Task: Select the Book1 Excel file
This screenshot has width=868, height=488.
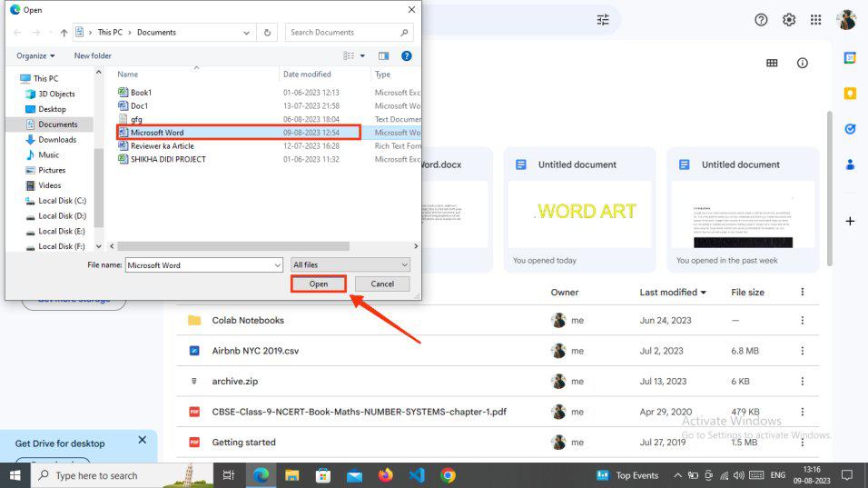Action: (141, 93)
